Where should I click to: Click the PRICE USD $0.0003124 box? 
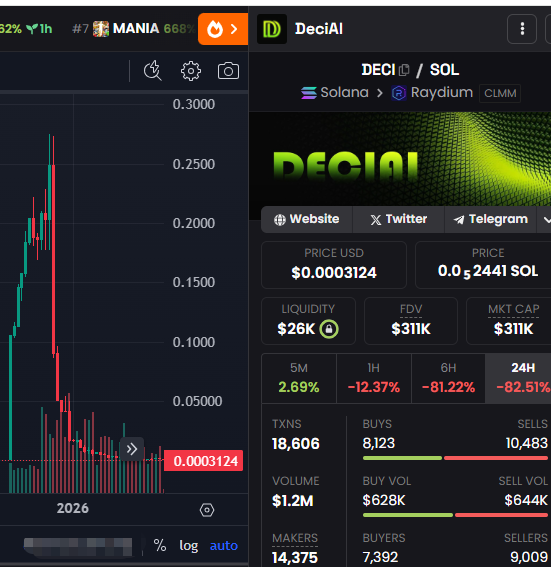[334, 265]
